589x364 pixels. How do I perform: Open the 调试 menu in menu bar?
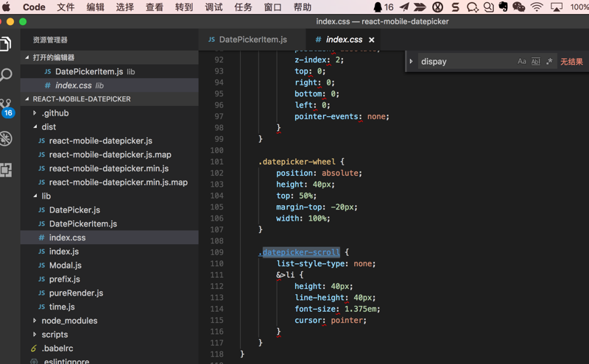tap(214, 7)
